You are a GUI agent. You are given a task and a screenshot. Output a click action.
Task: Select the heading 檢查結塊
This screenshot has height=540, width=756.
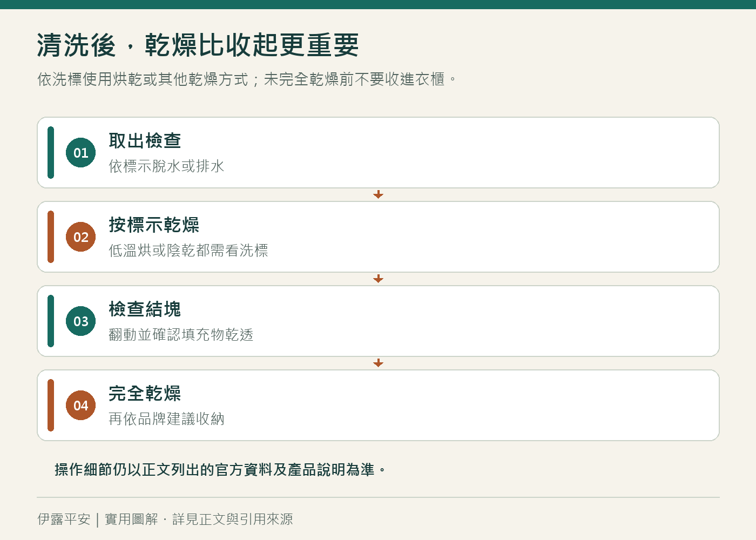(x=145, y=309)
